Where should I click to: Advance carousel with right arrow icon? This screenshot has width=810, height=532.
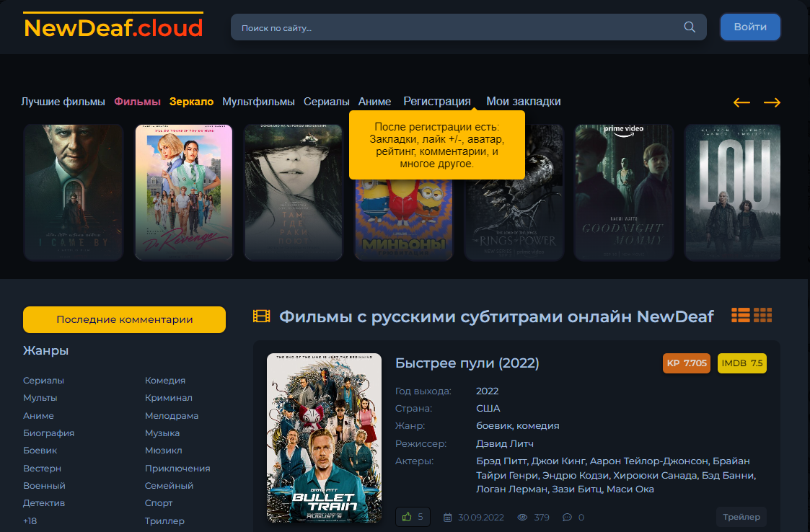[x=772, y=102]
